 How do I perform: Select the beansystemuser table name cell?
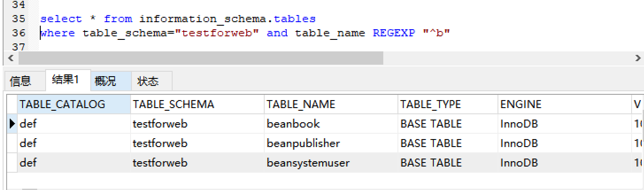[331, 163]
